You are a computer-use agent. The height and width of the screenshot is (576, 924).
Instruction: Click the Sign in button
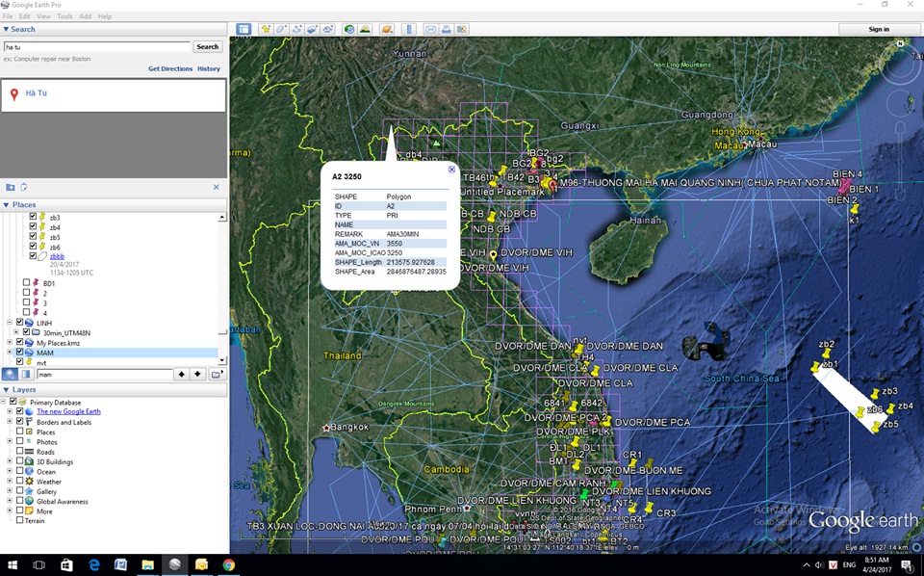879,29
